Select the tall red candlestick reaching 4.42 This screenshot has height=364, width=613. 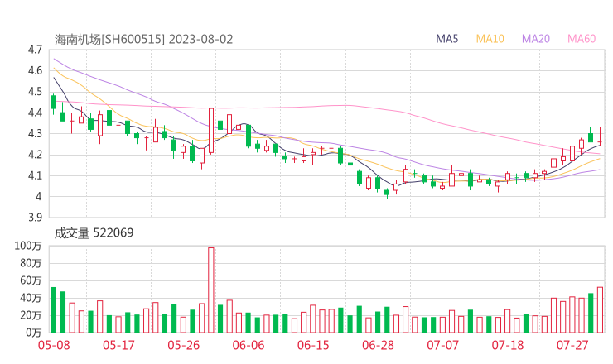click(x=211, y=131)
